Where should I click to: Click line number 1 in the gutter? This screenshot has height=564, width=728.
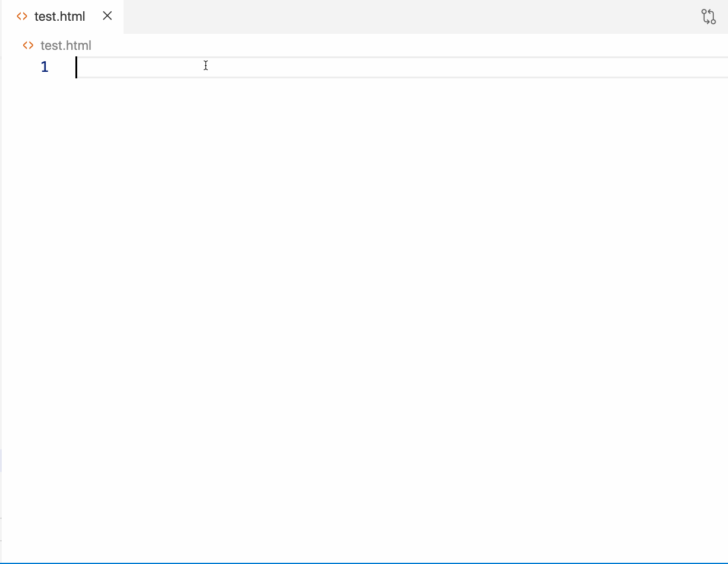(x=45, y=67)
